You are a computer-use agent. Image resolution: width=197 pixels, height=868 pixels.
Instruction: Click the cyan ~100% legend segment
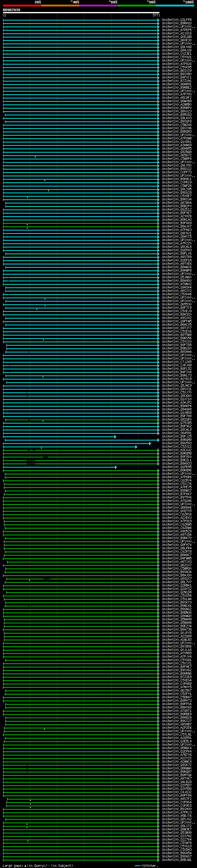[x=175, y=6]
